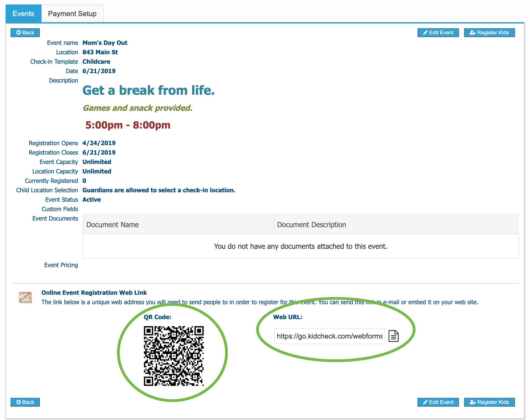
Task: Click the text 'Games and snack provided.'
Action: (x=137, y=108)
